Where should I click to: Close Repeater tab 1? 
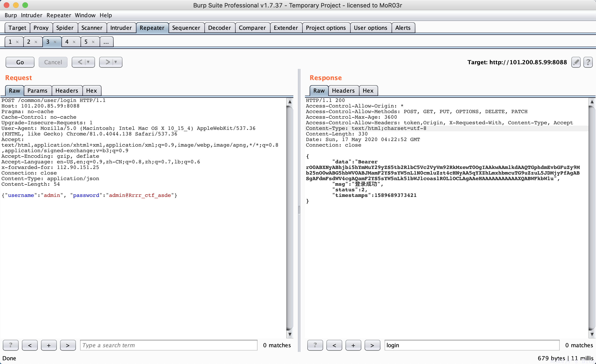(x=17, y=42)
